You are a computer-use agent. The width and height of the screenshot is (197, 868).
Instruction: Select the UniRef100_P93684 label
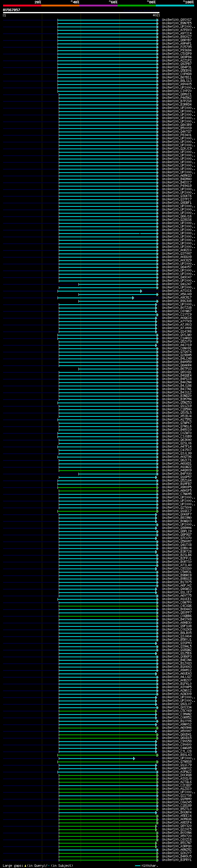(177, 50)
